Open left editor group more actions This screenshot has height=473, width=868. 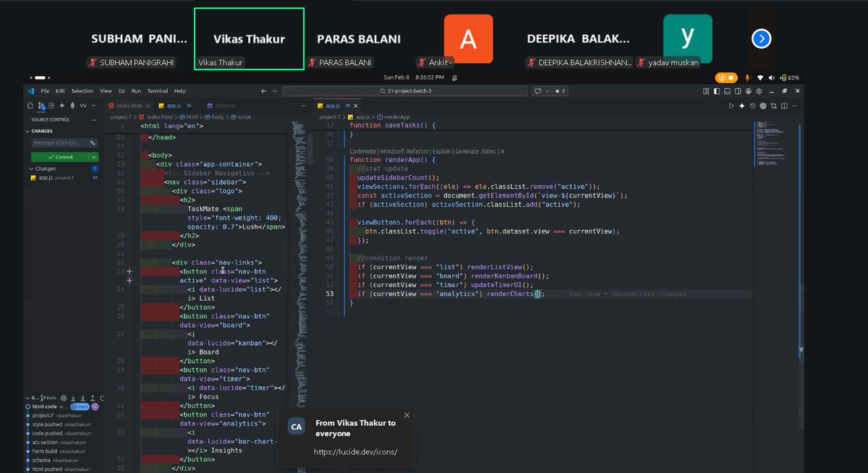point(304,106)
